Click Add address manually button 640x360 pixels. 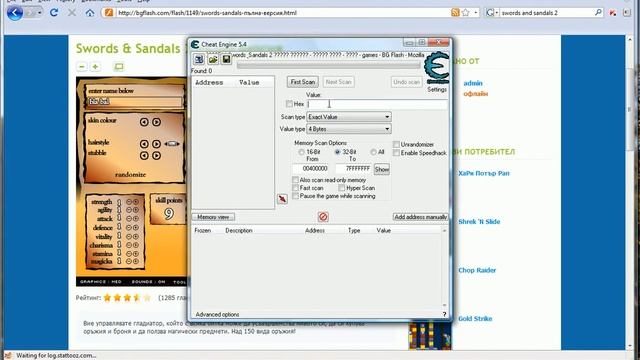[x=420, y=217]
